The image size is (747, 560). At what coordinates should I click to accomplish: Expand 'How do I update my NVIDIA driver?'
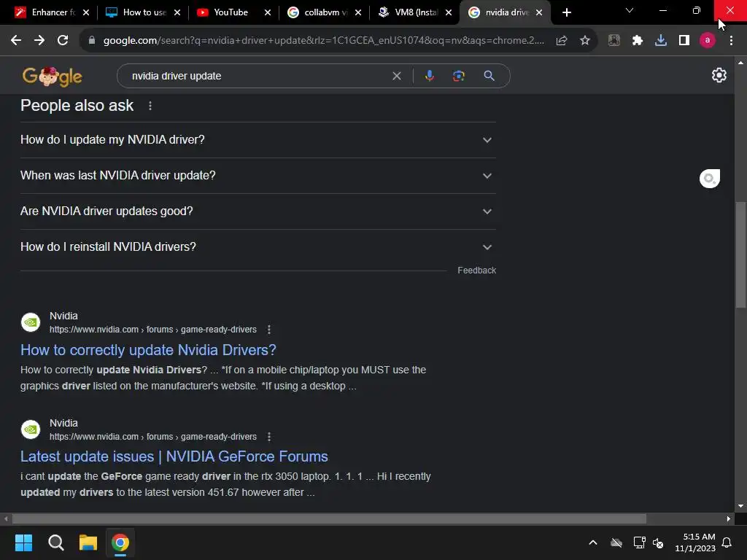[258, 140]
